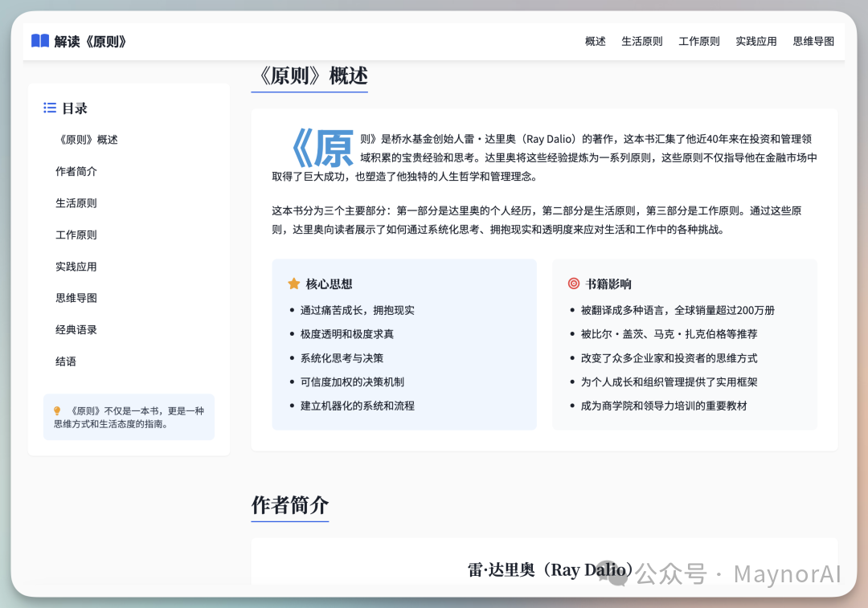Viewport: 868px width, 608px height.
Task: Open 思维导图 from the top navigation
Action: pyautogui.click(x=813, y=41)
